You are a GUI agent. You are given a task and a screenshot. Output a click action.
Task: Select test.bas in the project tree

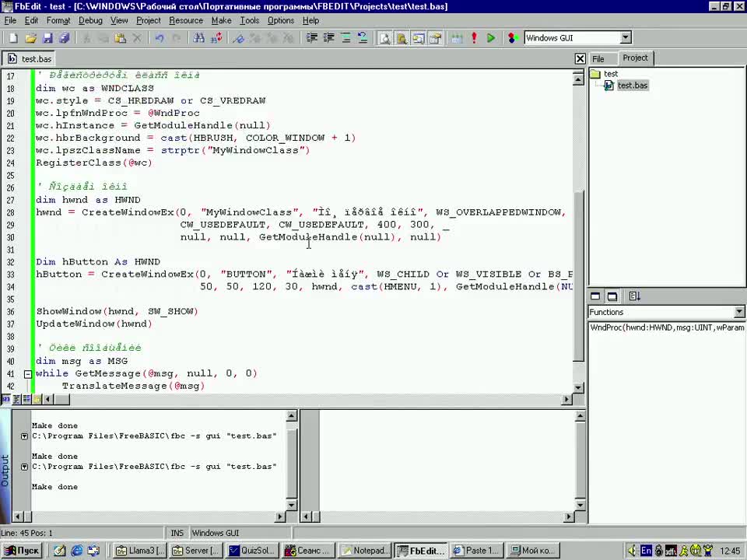632,86
